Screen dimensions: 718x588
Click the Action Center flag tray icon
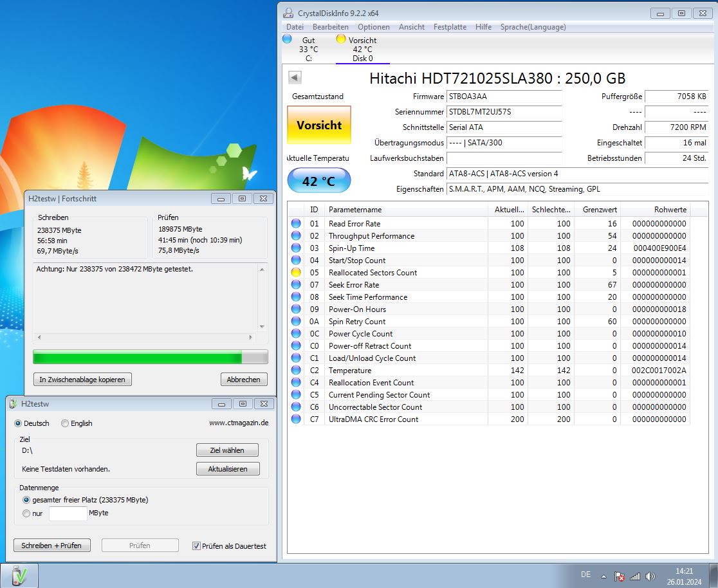click(x=619, y=576)
